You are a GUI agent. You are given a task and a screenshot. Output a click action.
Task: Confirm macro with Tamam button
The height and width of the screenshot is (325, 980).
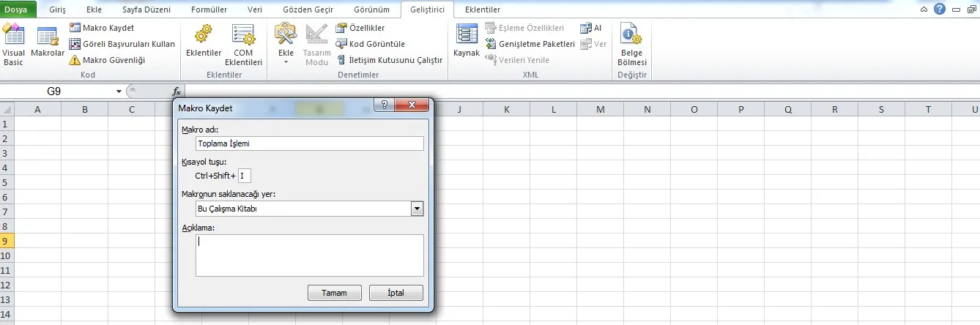click(334, 293)
